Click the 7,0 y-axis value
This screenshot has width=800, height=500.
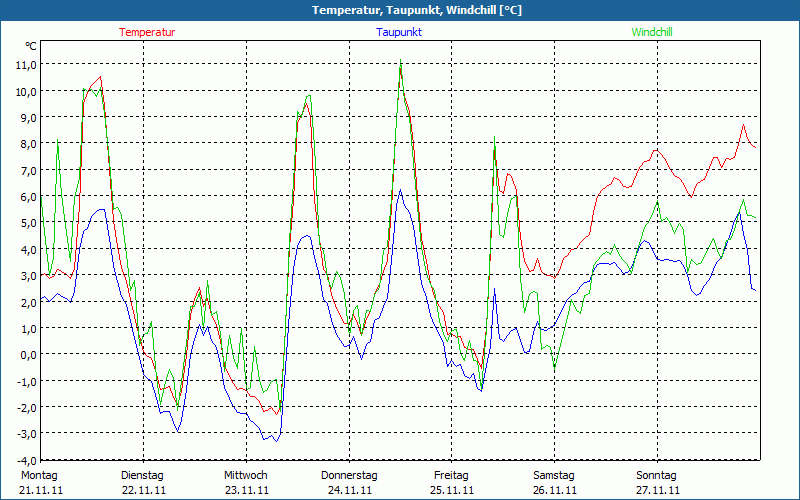coord(29,171)
